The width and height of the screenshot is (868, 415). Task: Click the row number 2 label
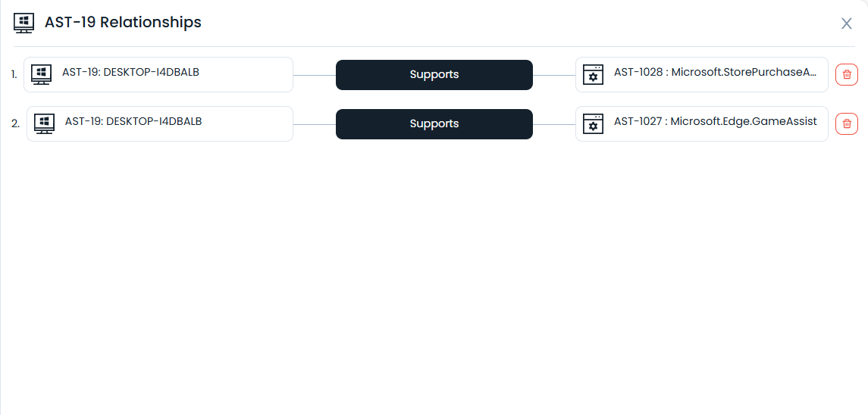pos(15,123)
